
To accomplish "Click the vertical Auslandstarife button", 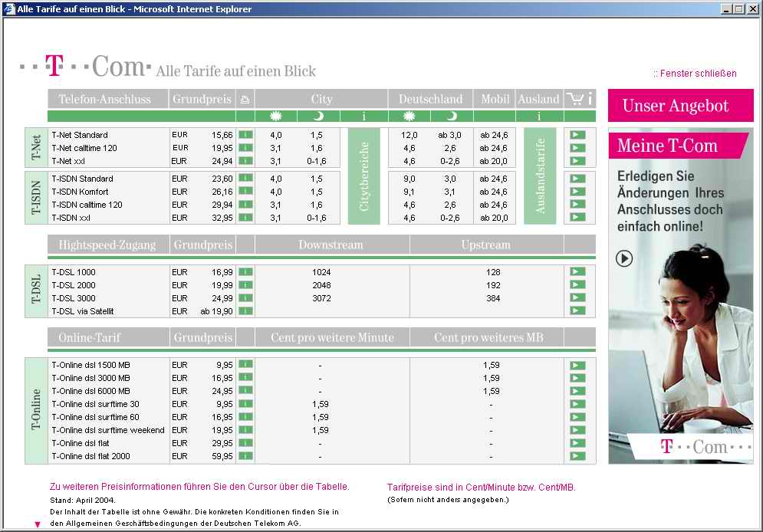I will pos(540,176).
